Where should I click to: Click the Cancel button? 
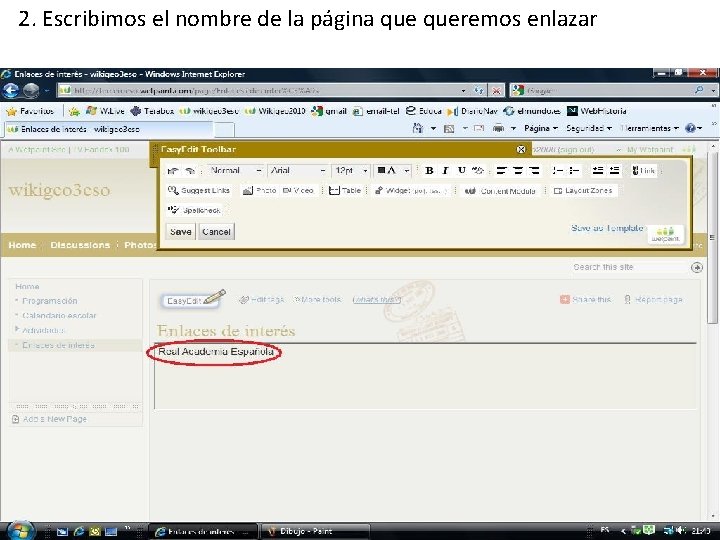coord(216,231)
